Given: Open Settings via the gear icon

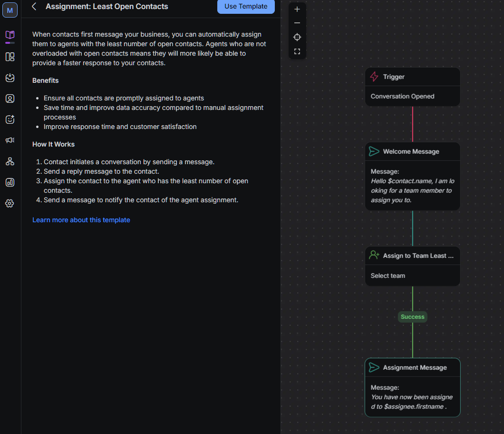Looking at the screenshot, I should tap(10, 203).
